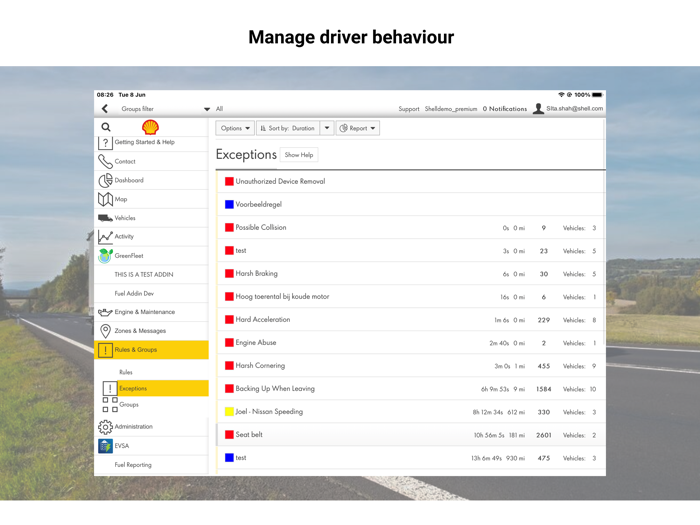Click Shelldemo_premium database link
The width and height of the screenshot is (700, 525).
(x=450, y=109)
